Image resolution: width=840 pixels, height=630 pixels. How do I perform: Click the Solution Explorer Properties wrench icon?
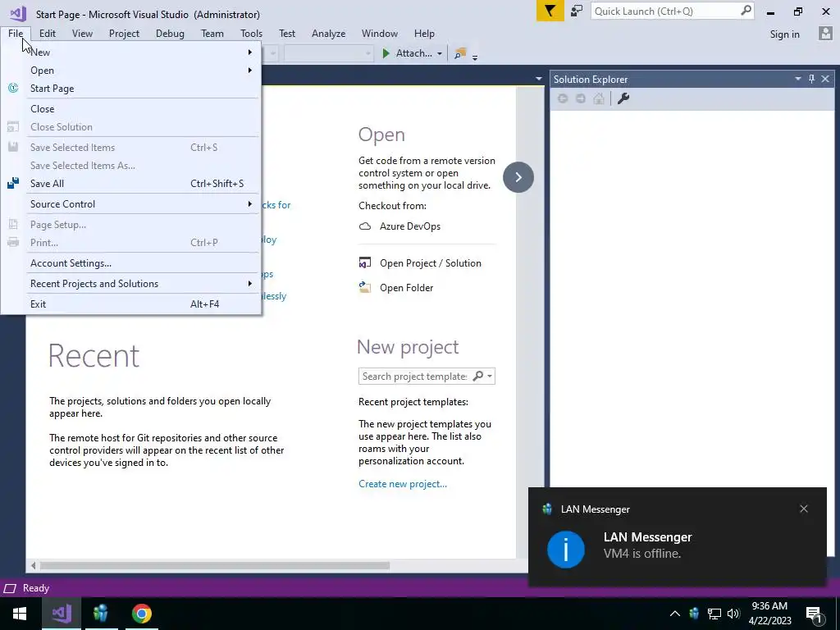pos(623,98)
